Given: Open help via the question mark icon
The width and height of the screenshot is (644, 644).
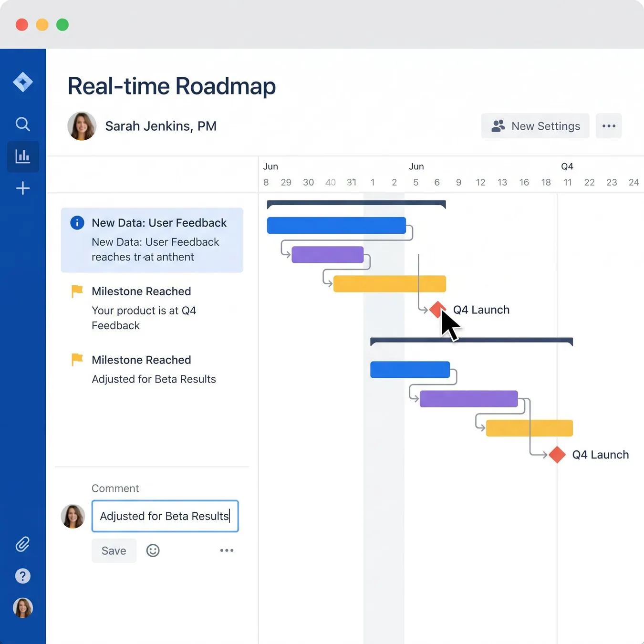Looking at the screenshot, I should point(23,576).
